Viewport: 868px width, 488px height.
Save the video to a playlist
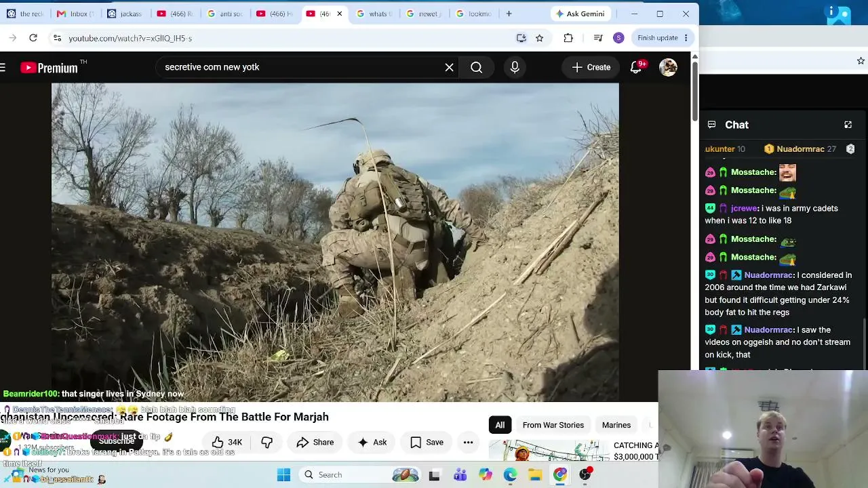pyautogui.click(x=427, y=443)
